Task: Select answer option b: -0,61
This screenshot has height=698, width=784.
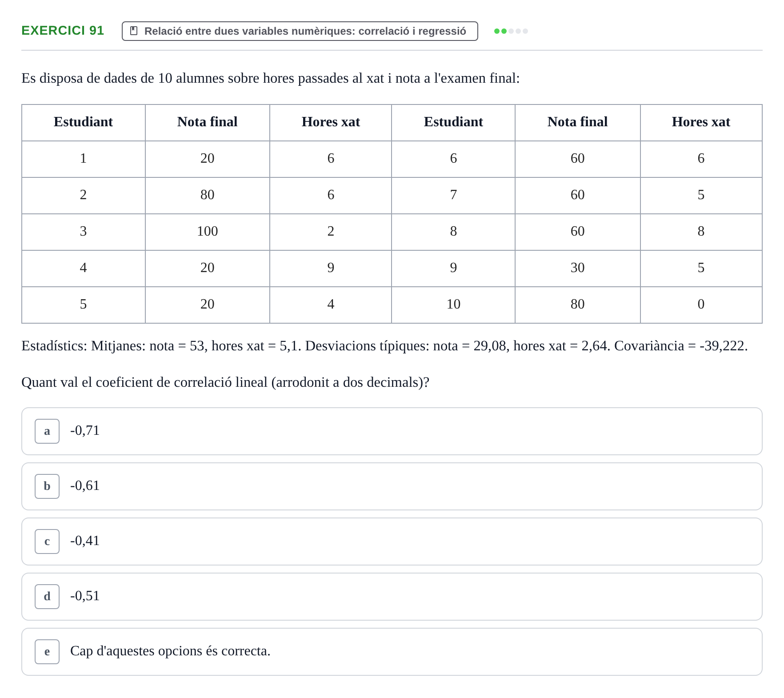Action: 392,486
